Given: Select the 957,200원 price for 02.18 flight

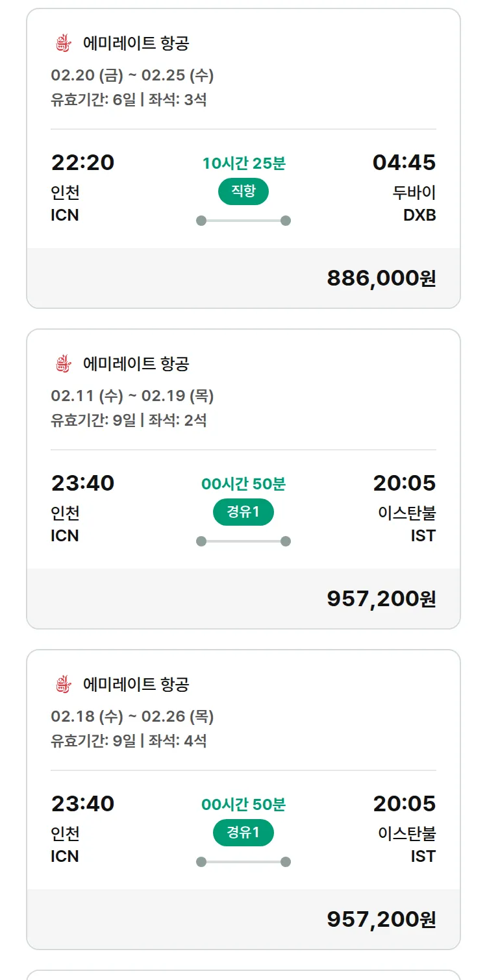Looking at the screenshot, I should coord(381,919).
